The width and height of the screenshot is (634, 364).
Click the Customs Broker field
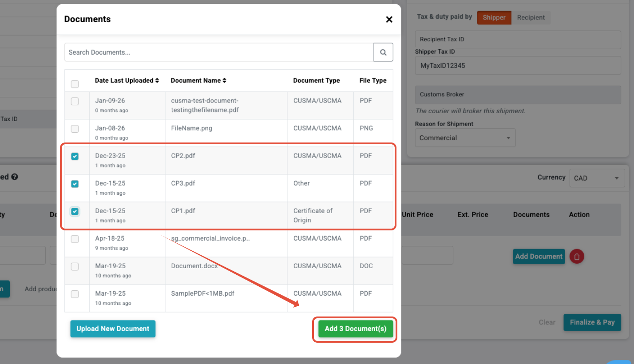(x=518, y=95)
